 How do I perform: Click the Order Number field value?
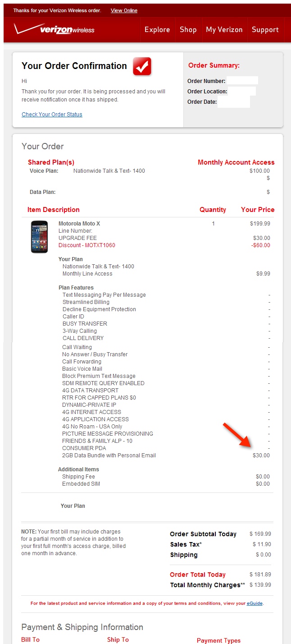[x=242, y=81]
